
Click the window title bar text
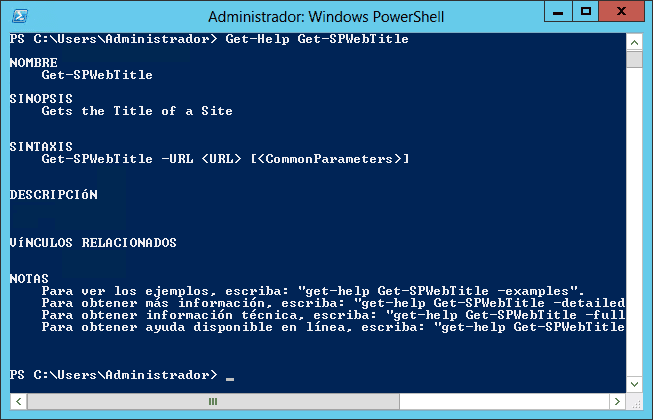tap(326, 17)
